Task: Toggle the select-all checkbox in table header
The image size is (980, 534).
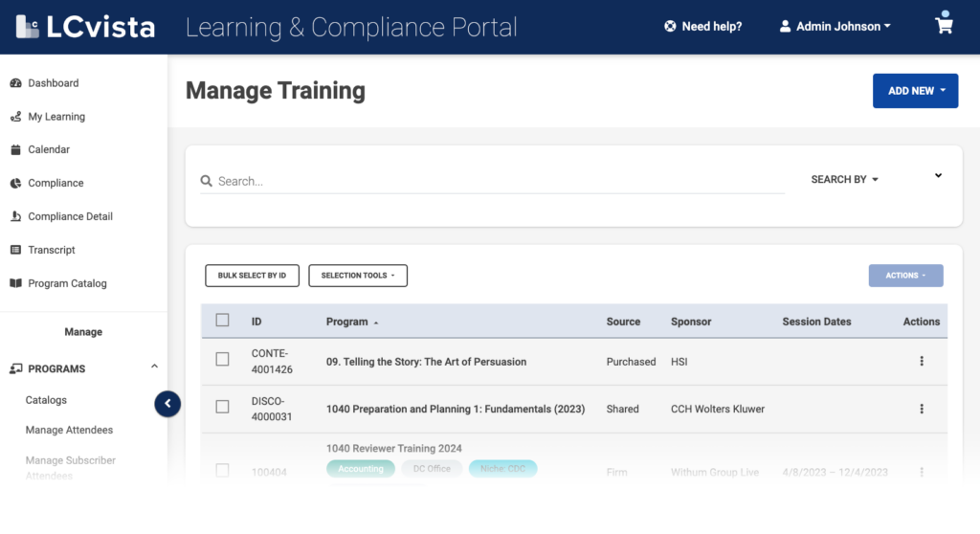Action: pos(222,321)
